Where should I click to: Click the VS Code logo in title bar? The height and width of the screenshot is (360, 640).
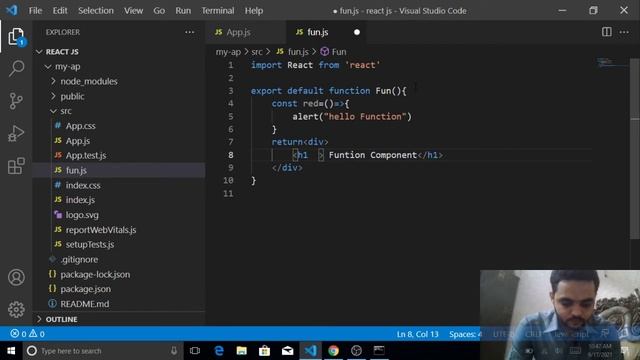click(12, 10)
